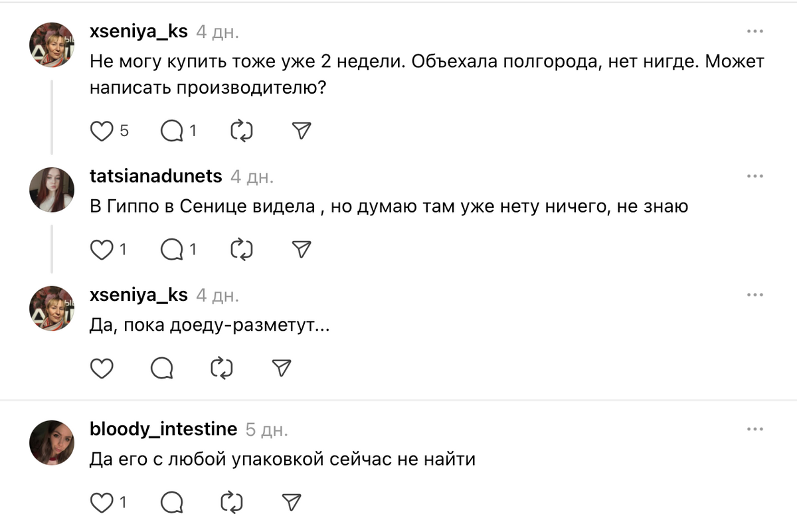Open more options for xseniya_ks's first comment
Viewport: 797px width, 532px height.
coord(754,31)
